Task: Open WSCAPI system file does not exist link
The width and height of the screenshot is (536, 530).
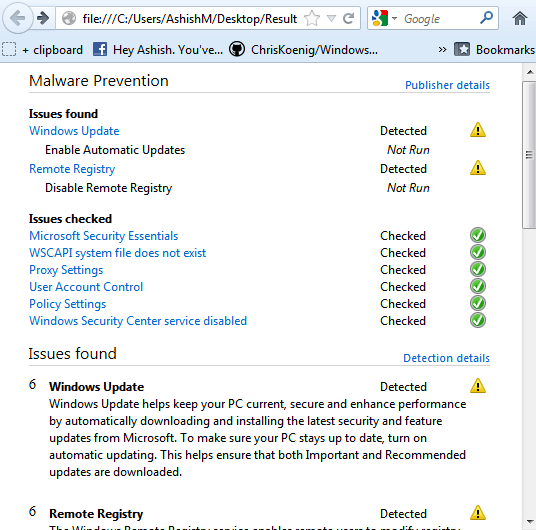Action: coord(118,253)
